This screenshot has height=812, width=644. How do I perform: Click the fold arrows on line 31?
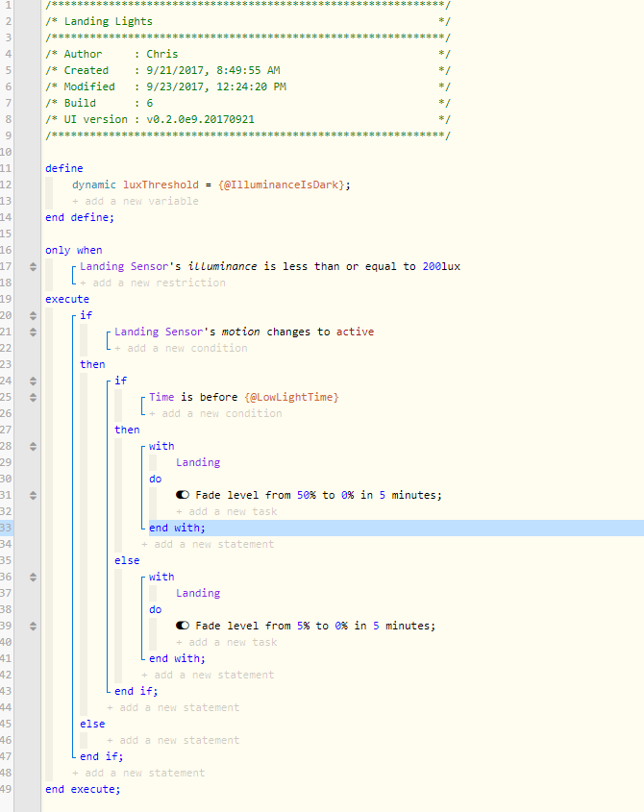[33, 496]
